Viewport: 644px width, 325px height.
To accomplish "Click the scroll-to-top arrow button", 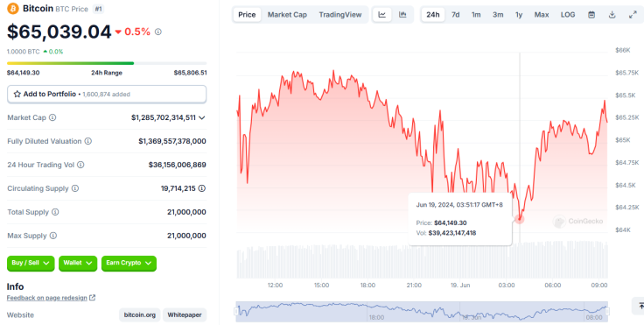I will [x=640, y=306].
